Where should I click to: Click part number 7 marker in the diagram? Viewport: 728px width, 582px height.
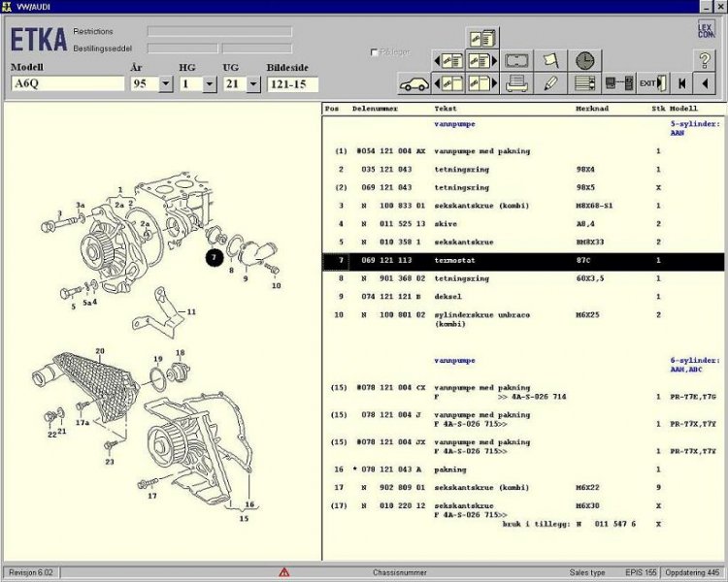pyautogui.click(x=214, y=257)
